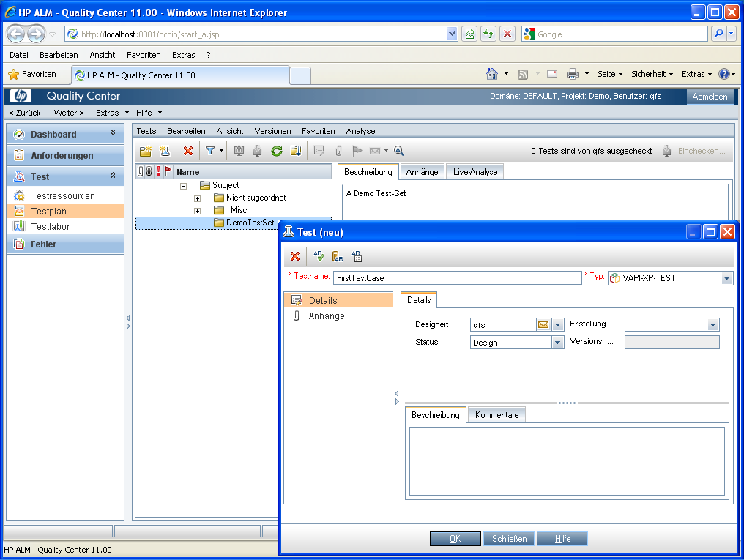
Task: Click the Weiter navigation link
Action: (x=69, y=113)
